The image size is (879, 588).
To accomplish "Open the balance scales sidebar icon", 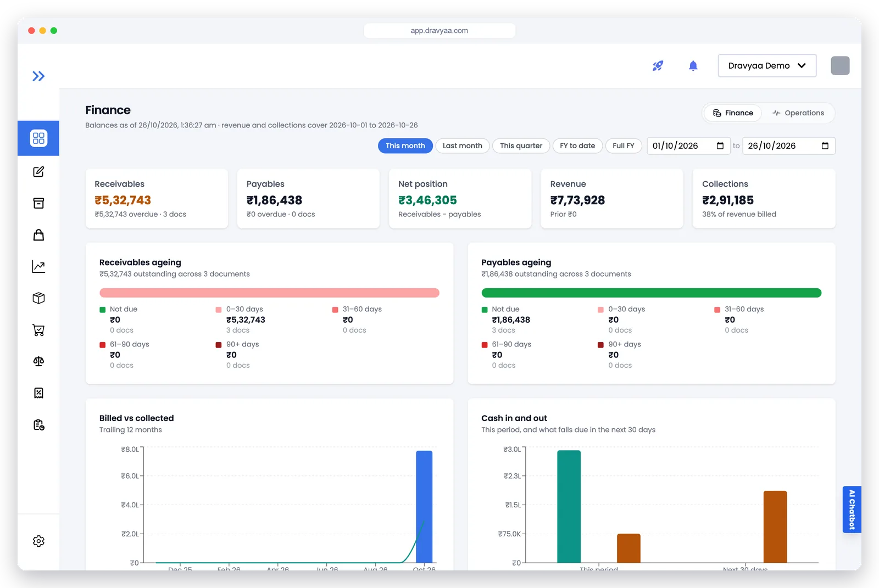I will (x=38, y=361).
